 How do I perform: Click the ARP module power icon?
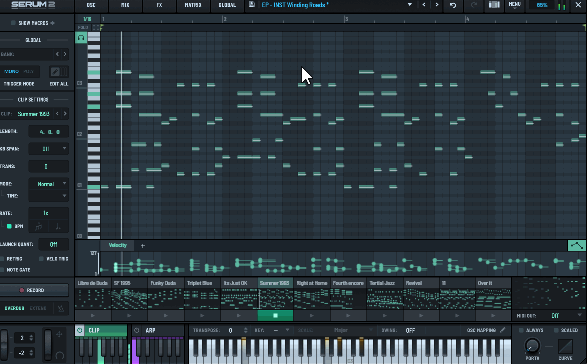pyautogui.click(x=137, y=330)
